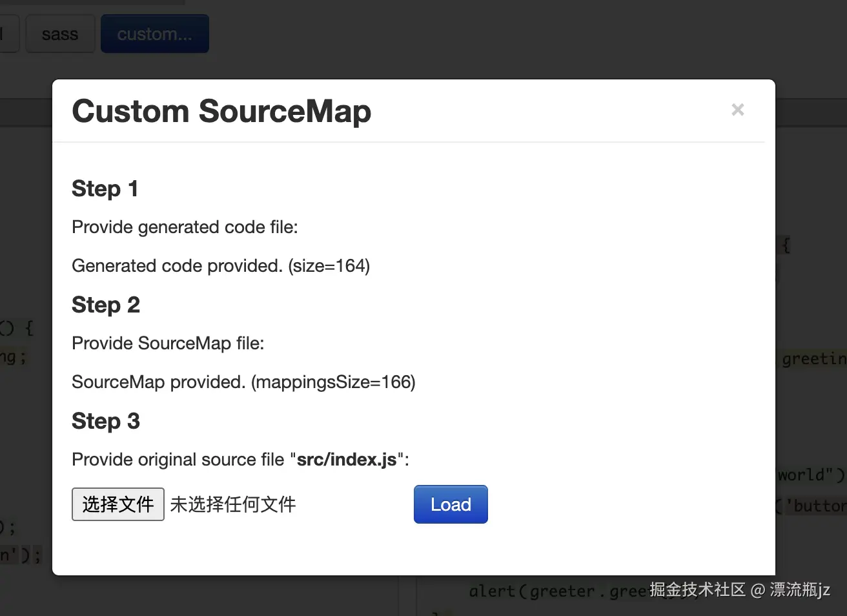Click the Step 2 heading

106,305
